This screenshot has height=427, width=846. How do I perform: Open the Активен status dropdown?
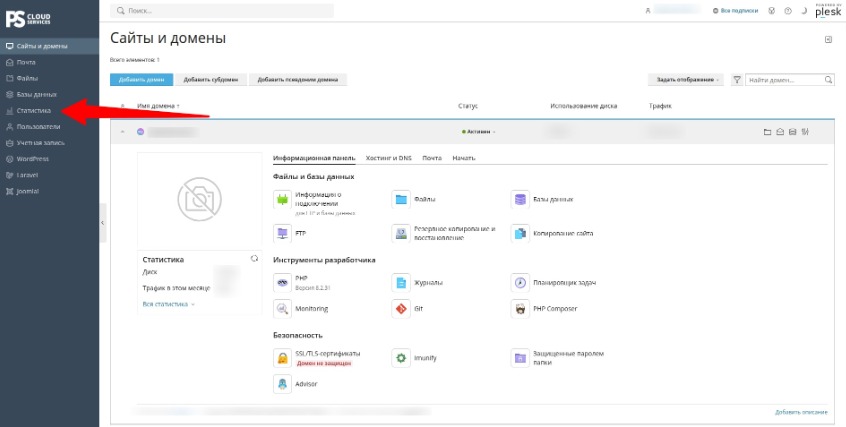(x=479, y=132)
